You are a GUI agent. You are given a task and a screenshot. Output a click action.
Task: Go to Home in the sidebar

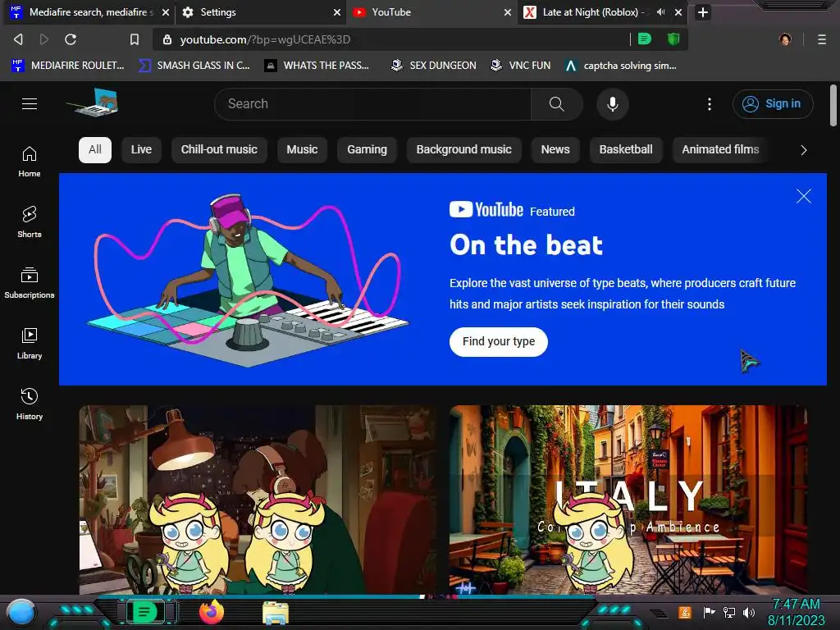tap(30, 162)
